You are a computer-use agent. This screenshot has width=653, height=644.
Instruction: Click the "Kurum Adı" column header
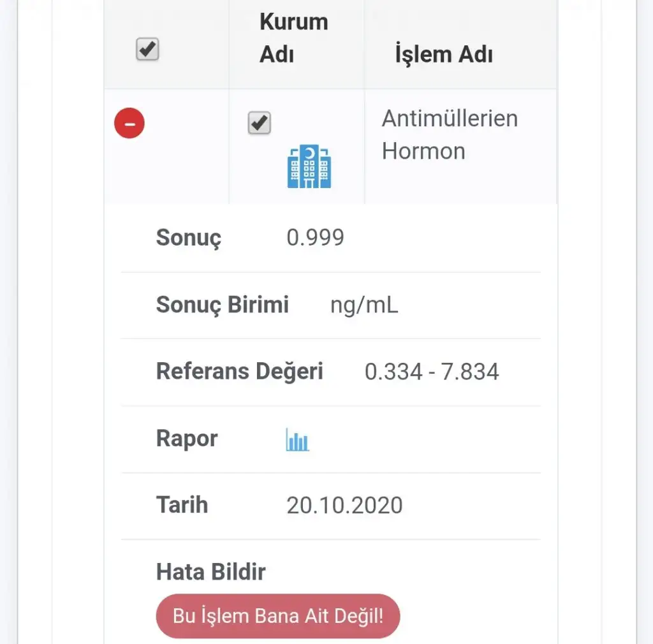293,38
